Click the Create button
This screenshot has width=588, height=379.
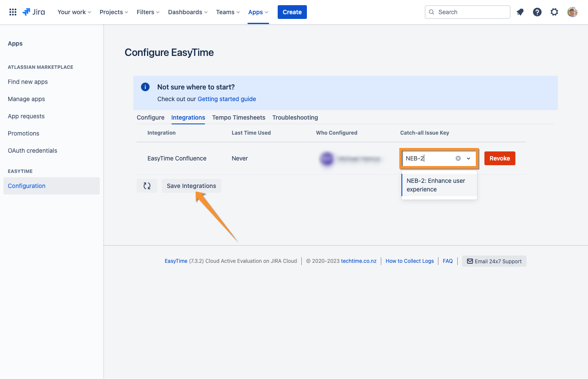(x=292, y=12)
